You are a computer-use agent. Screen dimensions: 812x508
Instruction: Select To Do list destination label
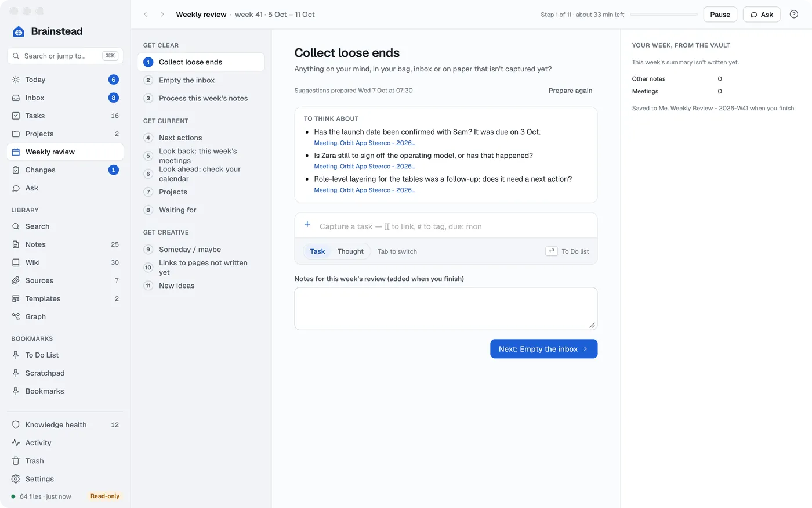575,251
